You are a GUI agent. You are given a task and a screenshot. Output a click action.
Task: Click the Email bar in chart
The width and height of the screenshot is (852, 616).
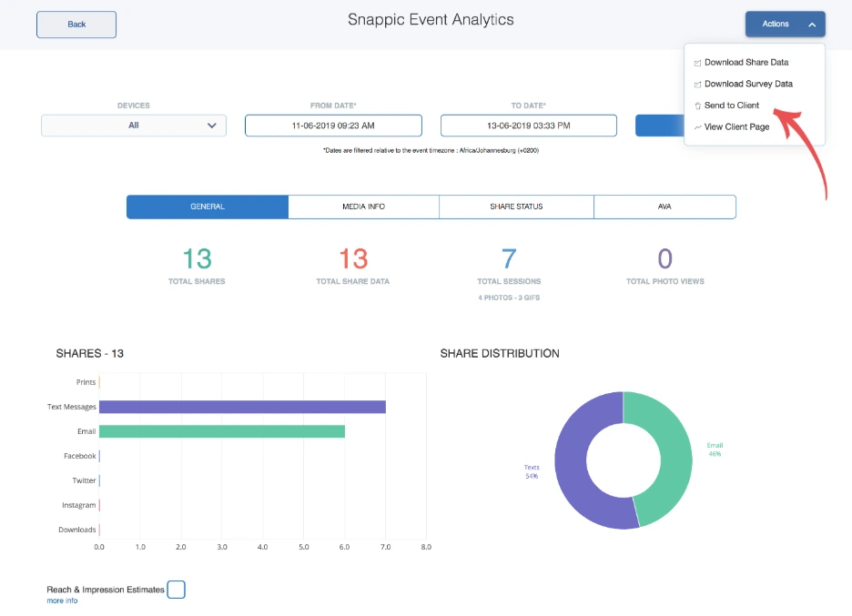(222, 431)
